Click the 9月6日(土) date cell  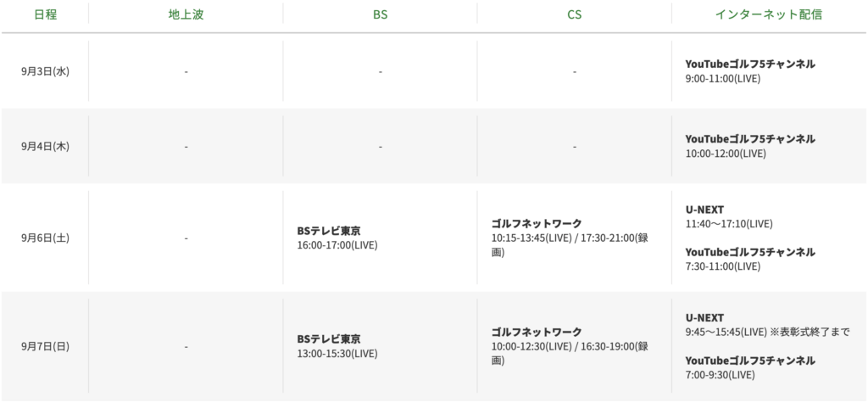click(45, 238)
